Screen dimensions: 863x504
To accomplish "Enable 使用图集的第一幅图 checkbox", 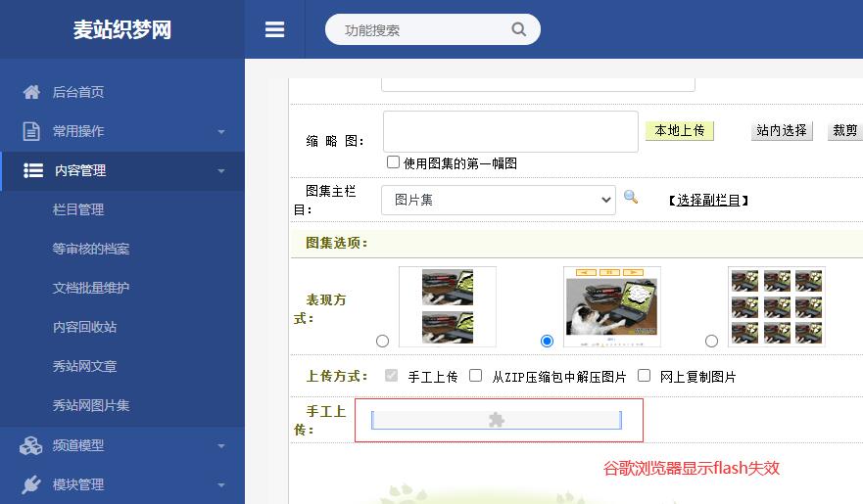I will (x=393, y=162).
